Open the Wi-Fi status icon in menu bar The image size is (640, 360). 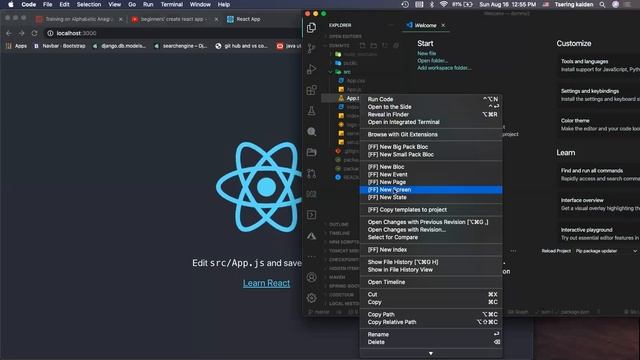point(444,4)
